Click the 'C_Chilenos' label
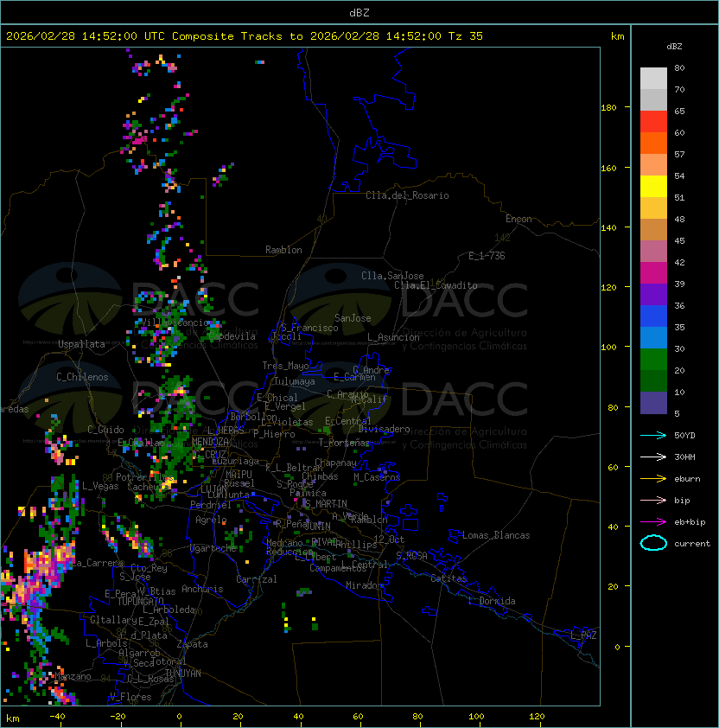This screenshot has height=728, width=719. pyautogui.click(x=82, y=377)
